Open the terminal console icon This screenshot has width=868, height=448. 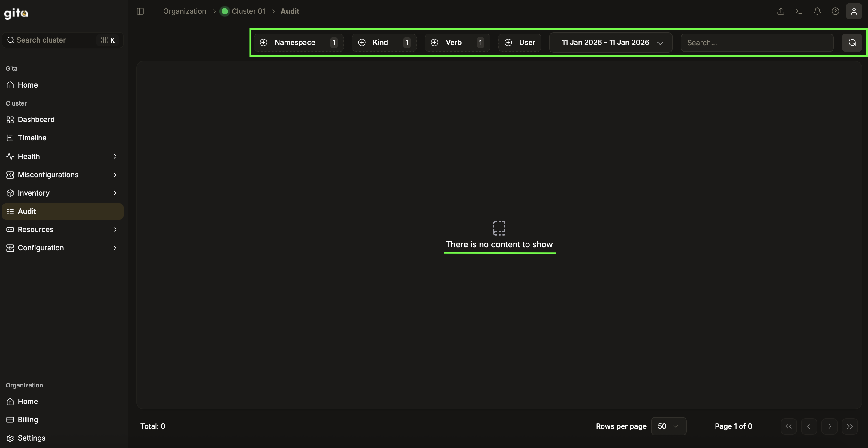799,11
